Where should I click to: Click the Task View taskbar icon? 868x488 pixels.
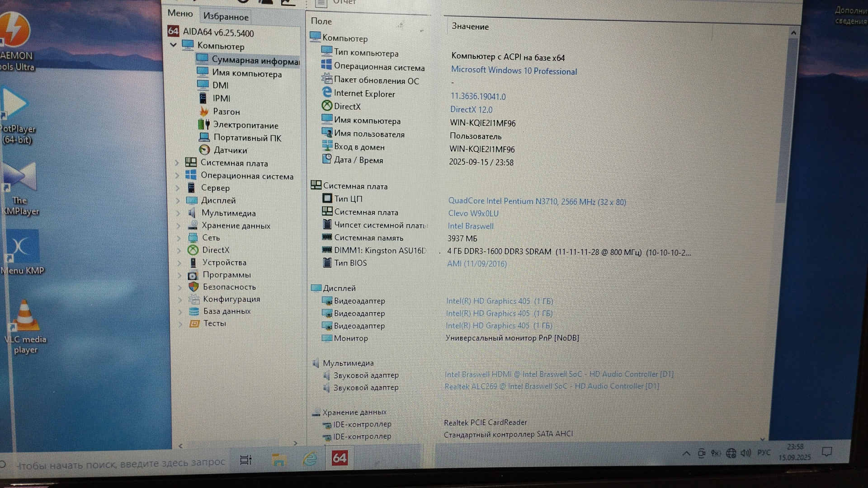click(x=245, y=460)
